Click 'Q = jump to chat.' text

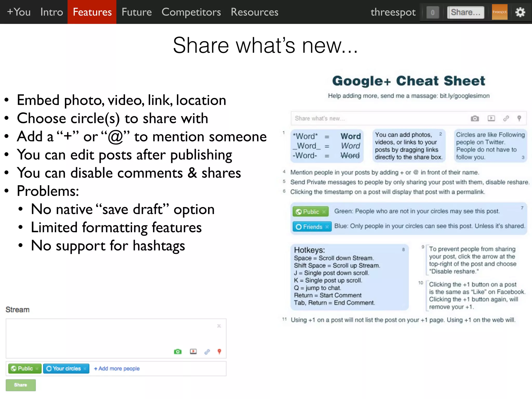(x=317, y=288)
